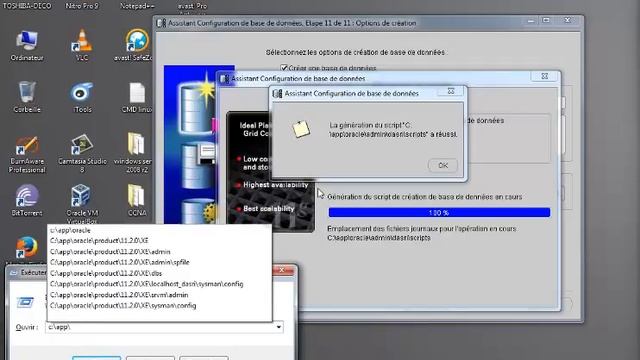Click the log path C:\app\oracle\admin\dasri\scripts
This screenshot has width=640, height=360.
click(379, 238)
